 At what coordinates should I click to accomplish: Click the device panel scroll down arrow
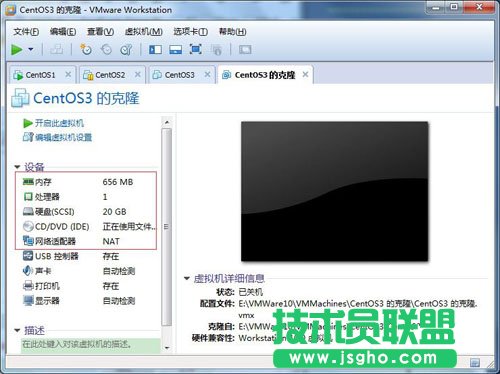coord(167,348)
